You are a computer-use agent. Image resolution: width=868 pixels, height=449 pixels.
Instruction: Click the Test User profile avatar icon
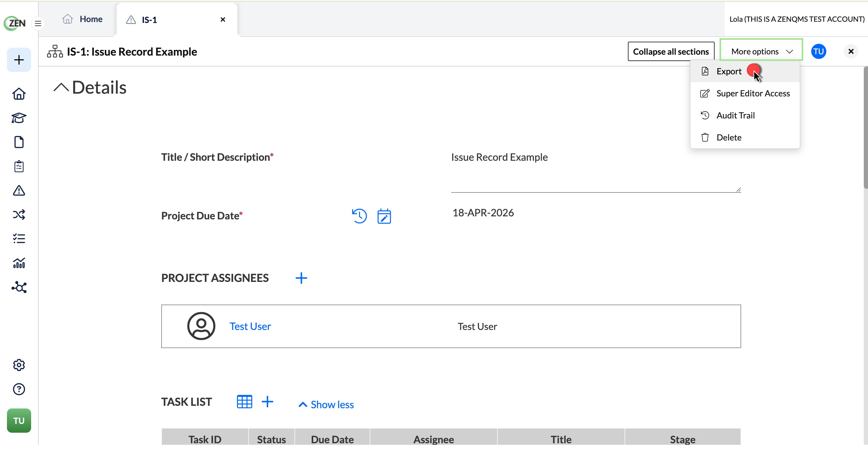click(x=201, y=326)
